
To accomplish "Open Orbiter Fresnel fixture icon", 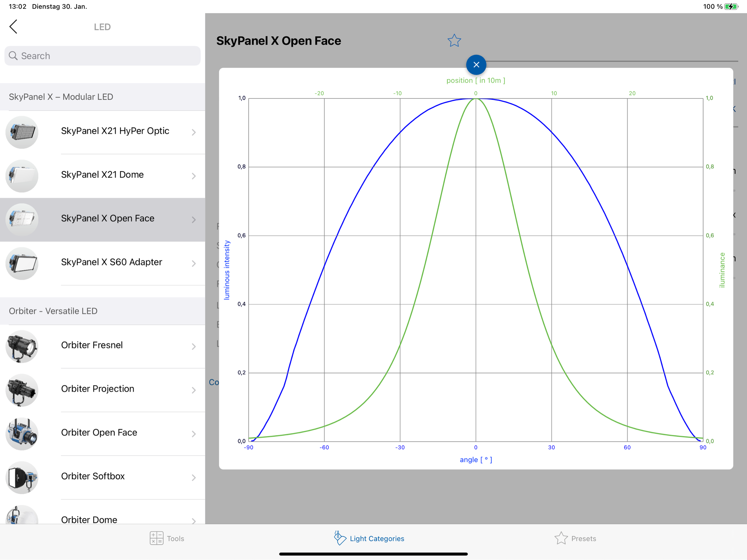I will click(x=22, y=346).
